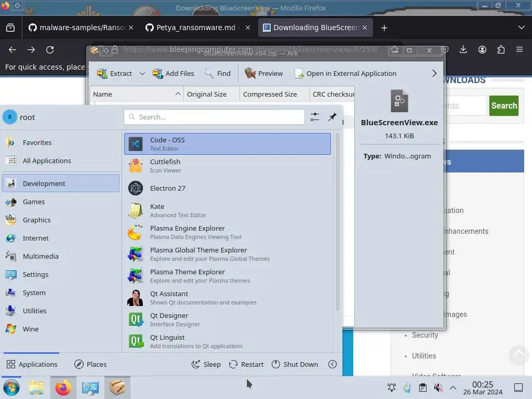Expand the list all tabs dropdown
The height and width of the screenshot is (399, 532).
[x=522, y=28]
